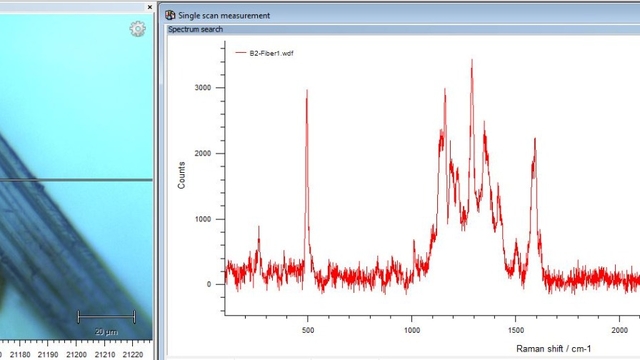
Task: Click the horizontal crosshair line on microscope image
Action: [x=76, y=180]
